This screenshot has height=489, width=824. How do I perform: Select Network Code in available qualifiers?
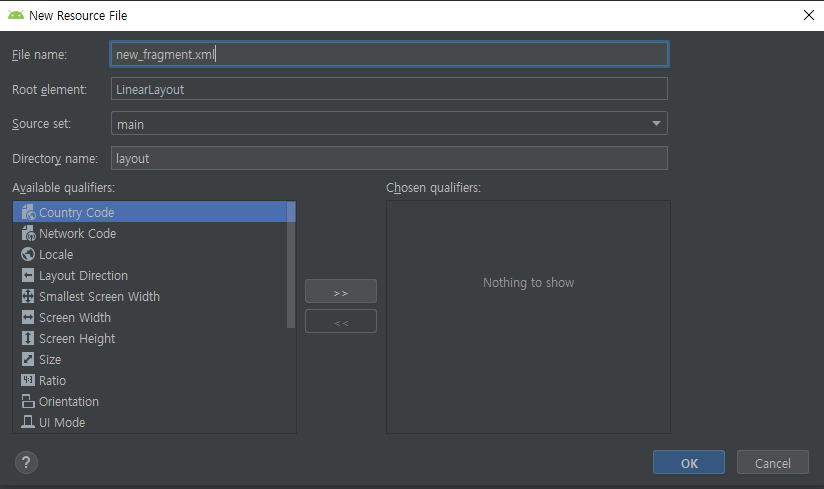pyautogui.click(x=78, y=234)
